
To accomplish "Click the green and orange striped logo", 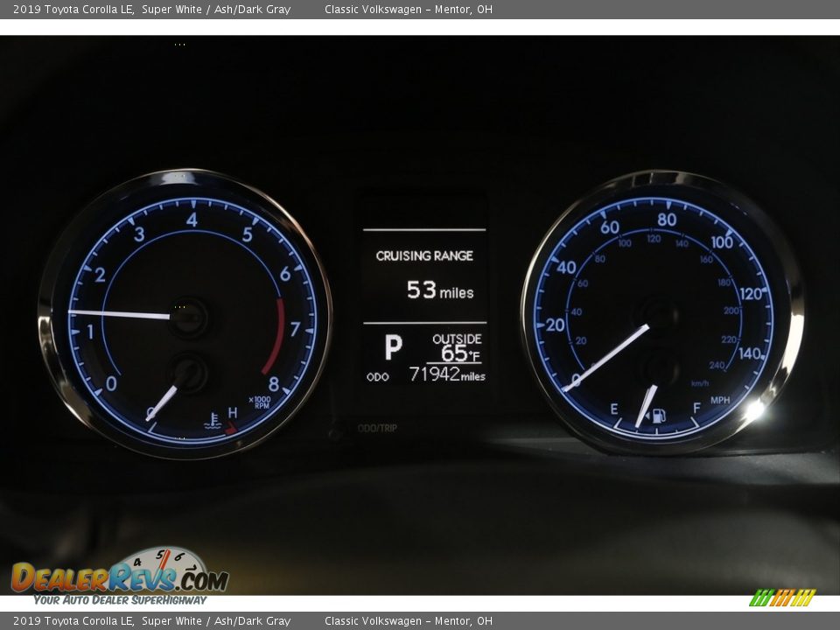I will click(x=782, y=598).
